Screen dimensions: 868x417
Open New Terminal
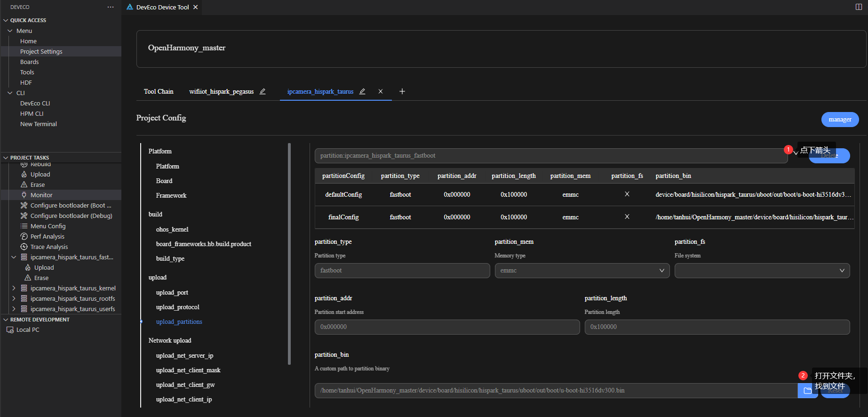pyautogui.click(x=39, y=124)
